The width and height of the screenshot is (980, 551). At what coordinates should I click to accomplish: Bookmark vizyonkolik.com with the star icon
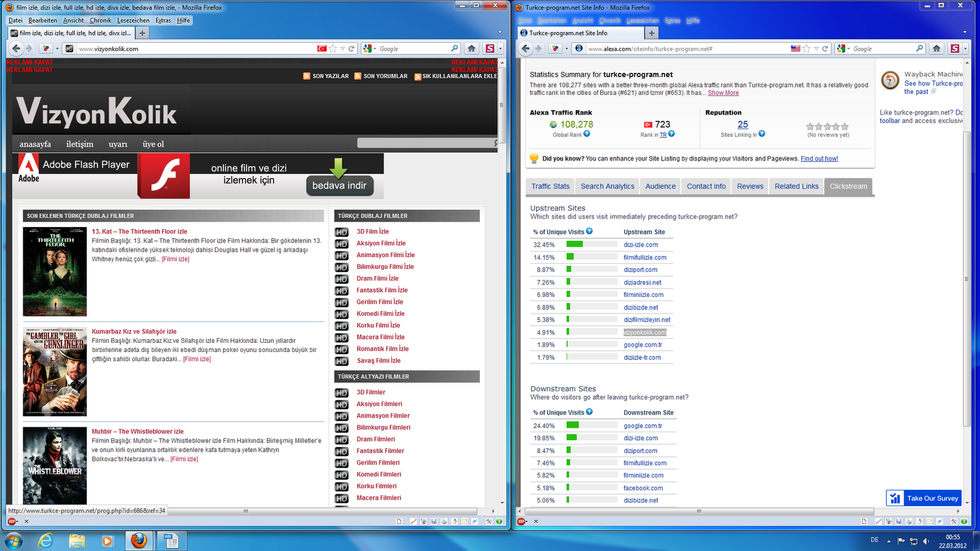pyautogui.click(x=333, y=48)
